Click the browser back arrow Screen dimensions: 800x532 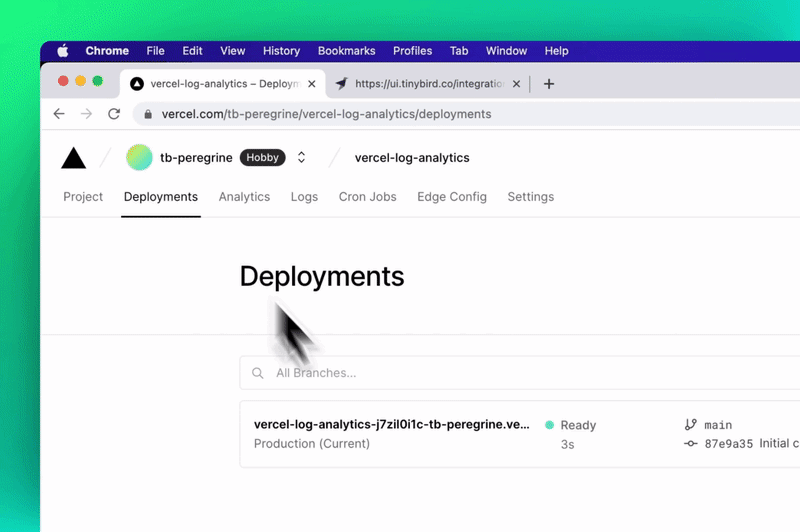point(60,114)
